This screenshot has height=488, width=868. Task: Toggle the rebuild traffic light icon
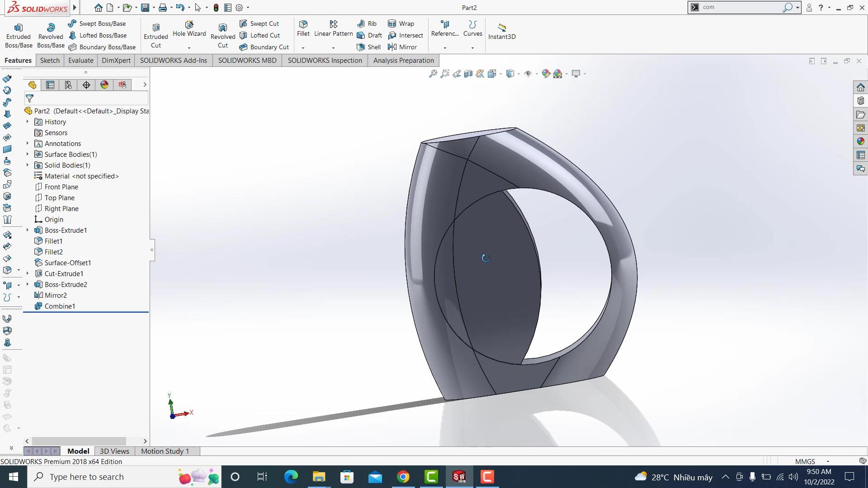point(216,8)
